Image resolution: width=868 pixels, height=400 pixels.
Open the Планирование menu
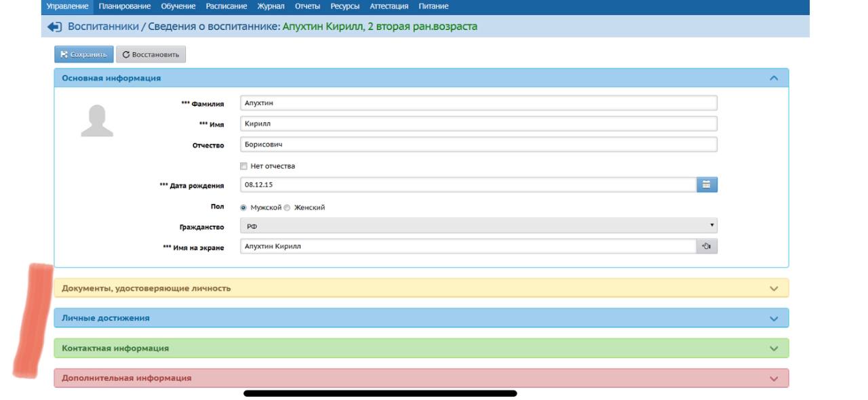125,6
